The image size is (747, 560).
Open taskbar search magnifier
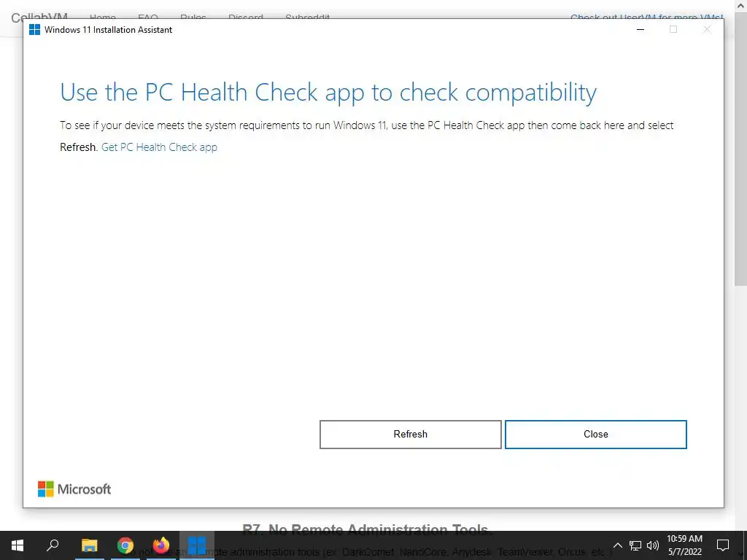[x=53, y=545]
